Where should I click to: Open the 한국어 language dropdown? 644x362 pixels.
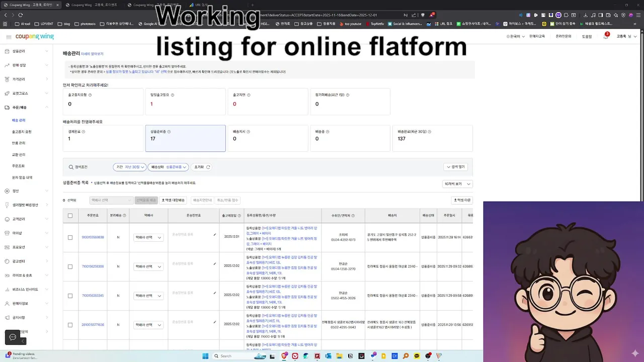point(515,37)
